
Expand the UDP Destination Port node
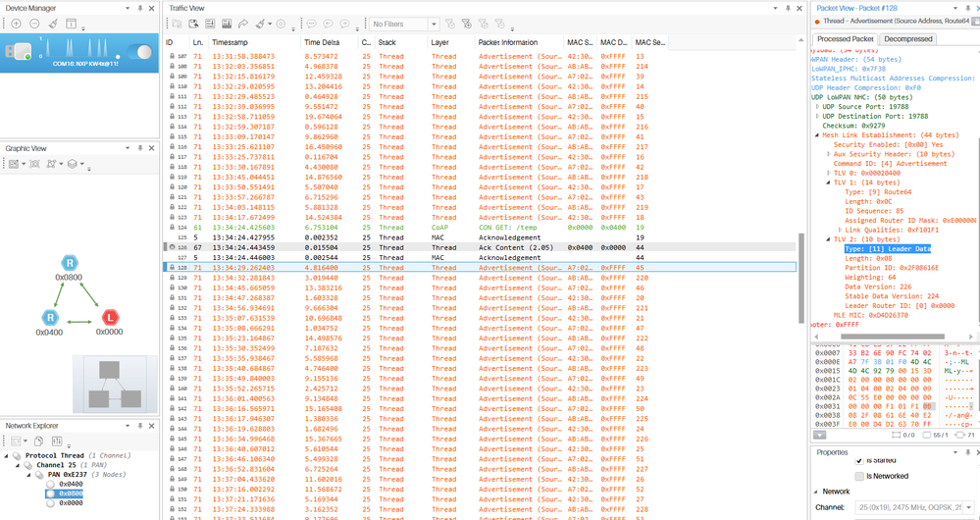(x=817, y=116)
